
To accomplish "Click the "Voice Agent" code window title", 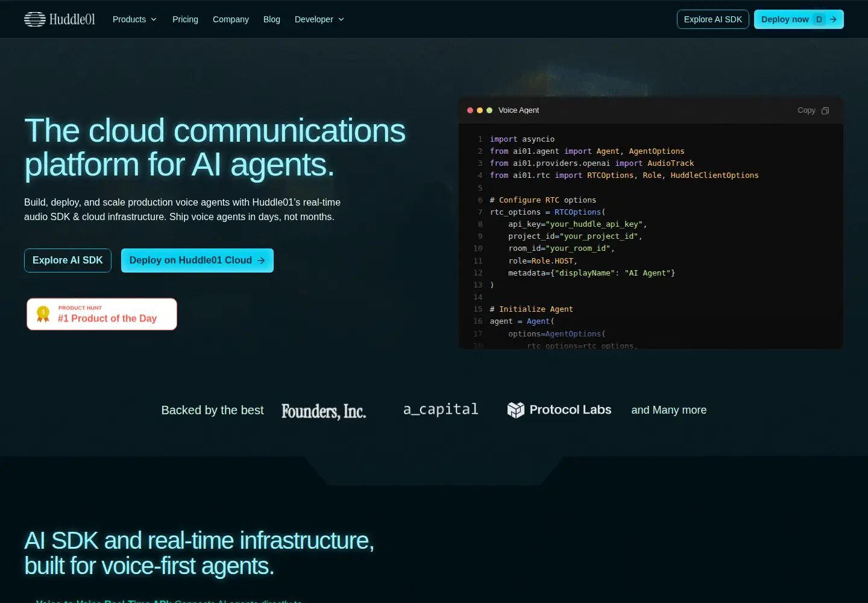I will (518, 110).
